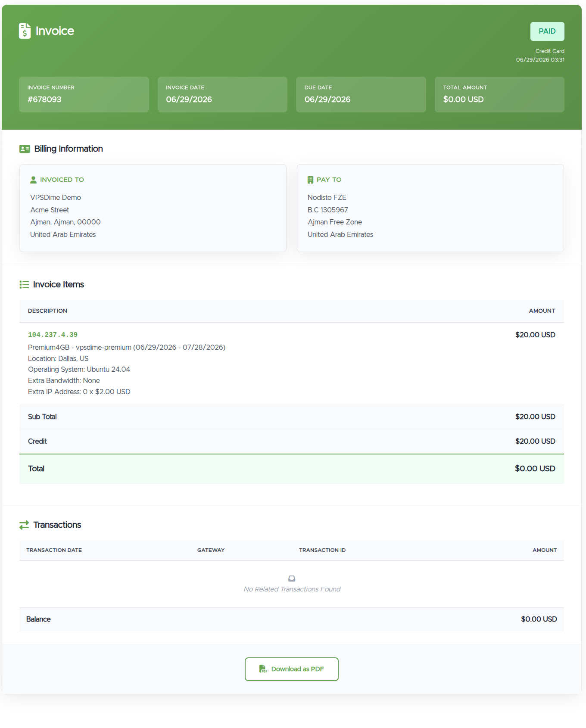
Task: Click the Credit row label
Action: click(x=37, y=441)
